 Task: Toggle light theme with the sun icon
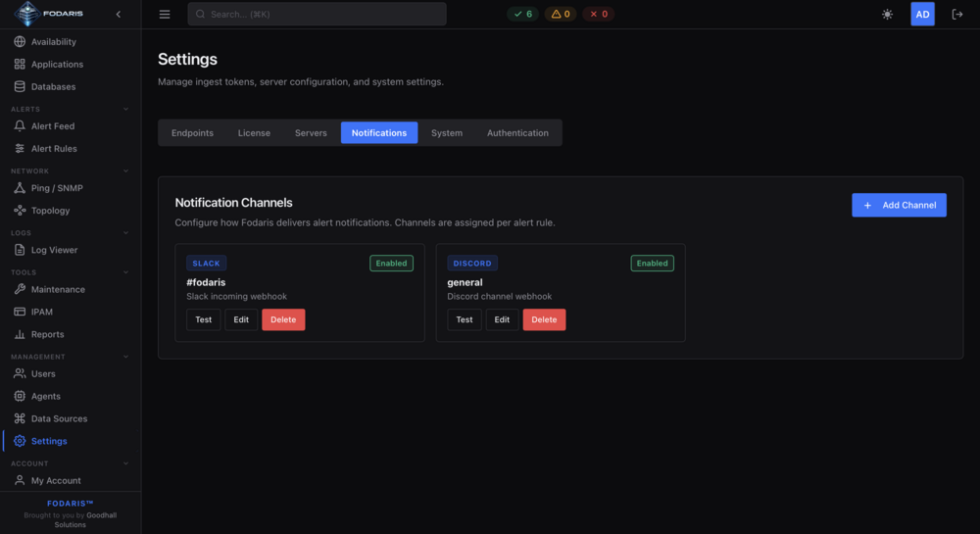(887, 15)
